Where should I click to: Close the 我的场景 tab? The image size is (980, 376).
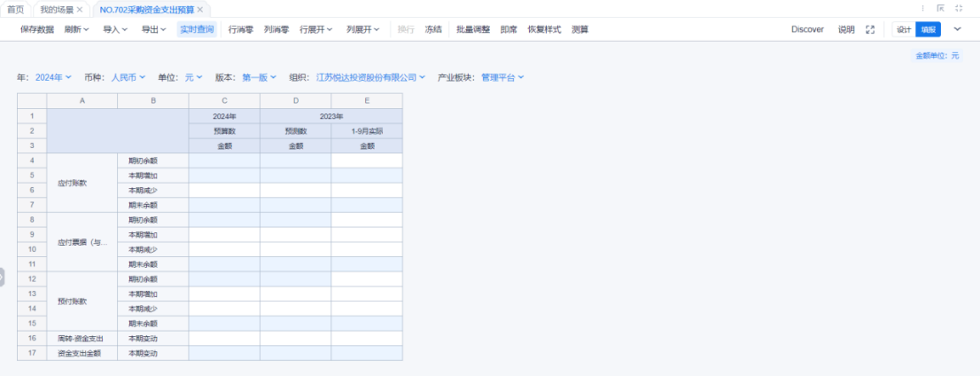tap(80, 9)
